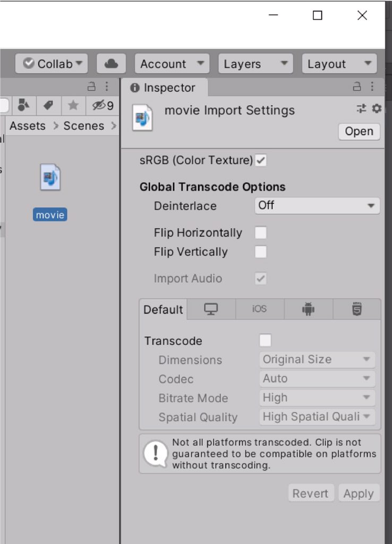Click the Favorites star icon
Screen dimensions: 392x544
[73, 105]
